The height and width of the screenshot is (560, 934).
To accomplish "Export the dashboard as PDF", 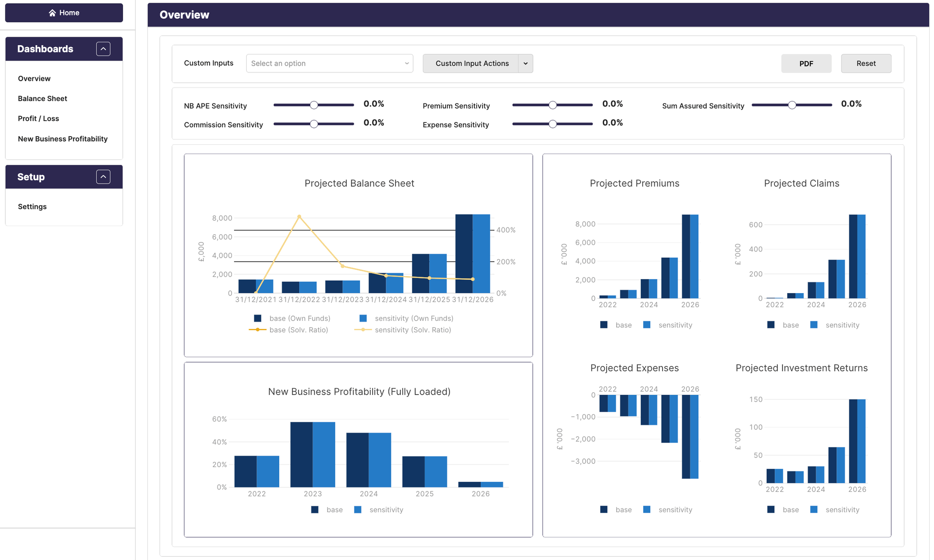I will click(806, 64).
